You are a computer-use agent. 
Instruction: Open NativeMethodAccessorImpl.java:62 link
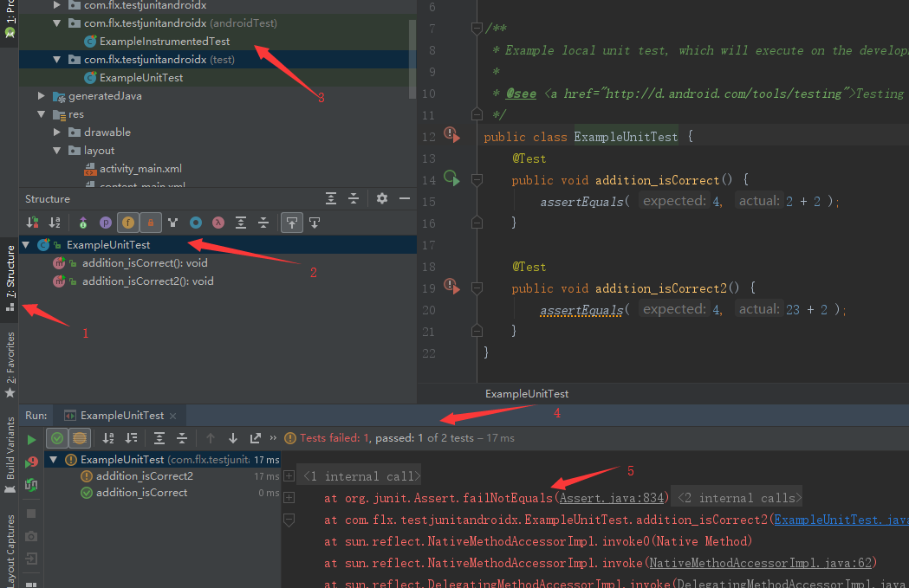click(761, 563)
